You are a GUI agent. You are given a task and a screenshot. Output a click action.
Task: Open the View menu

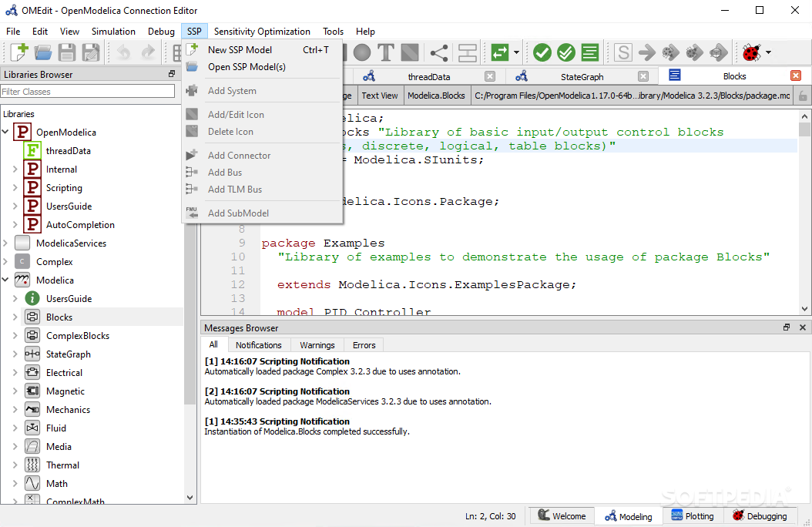pos(69,32)
